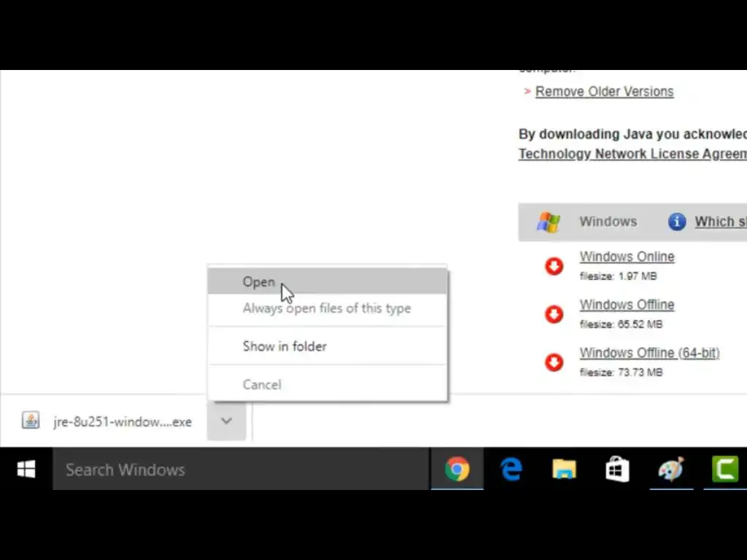Open the 'Which' help link beside the info icon
The width and height of the screenshot is (747, 560).
[721, 222]
